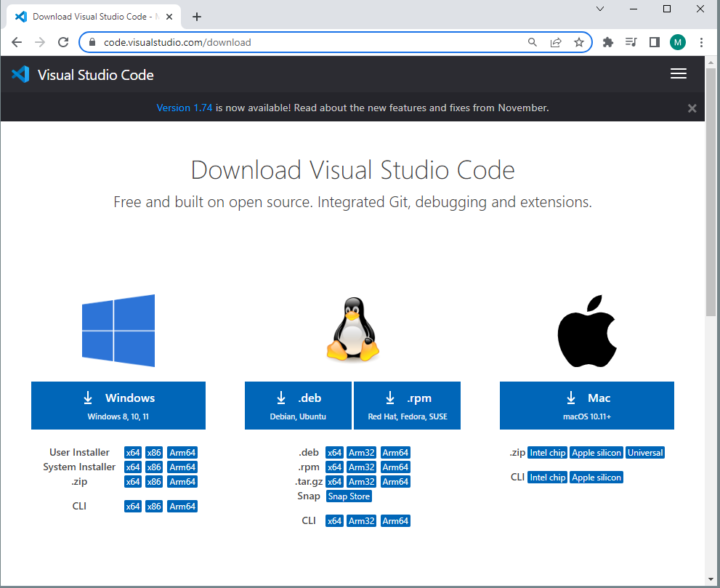The image size is (720, 588).
Task: Download Windows .zip Arm64
Action: [x=182, y=481]
